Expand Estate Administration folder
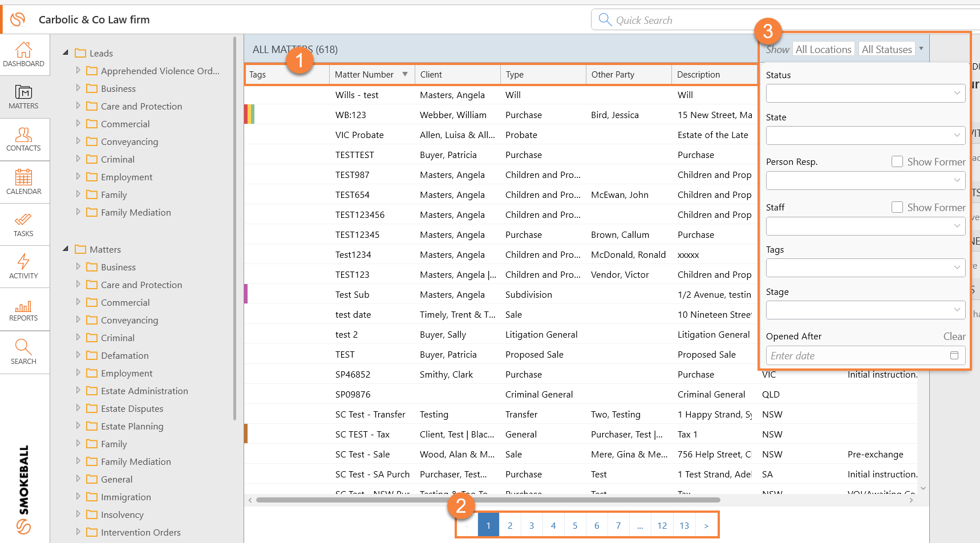 (78, 390)
